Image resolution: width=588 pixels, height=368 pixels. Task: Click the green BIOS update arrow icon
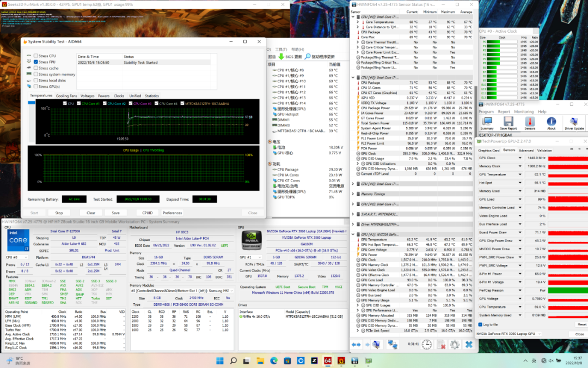[281, 57]
